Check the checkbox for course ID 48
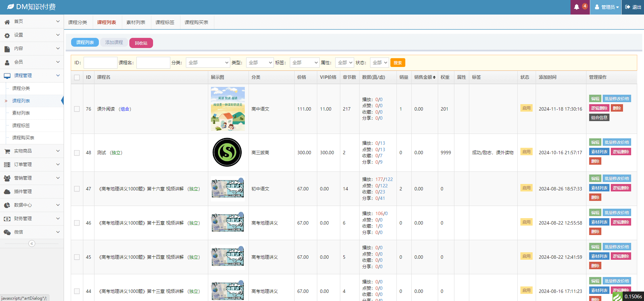 point(77,153)
